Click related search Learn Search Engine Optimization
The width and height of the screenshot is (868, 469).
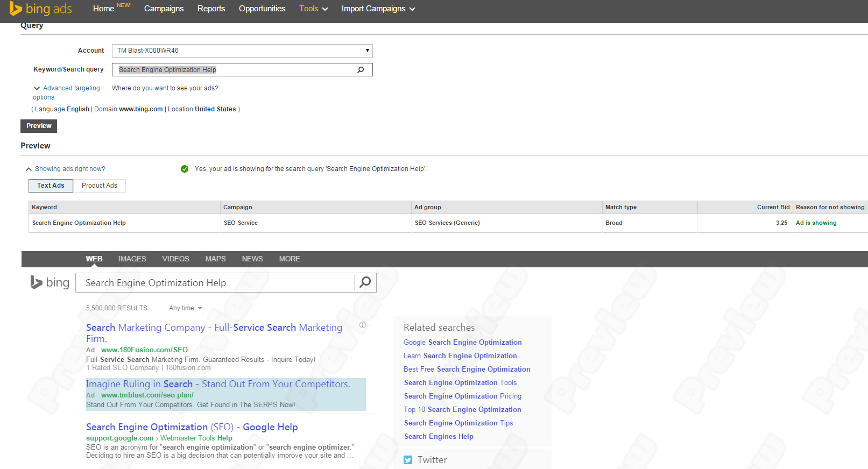(460, 356)
